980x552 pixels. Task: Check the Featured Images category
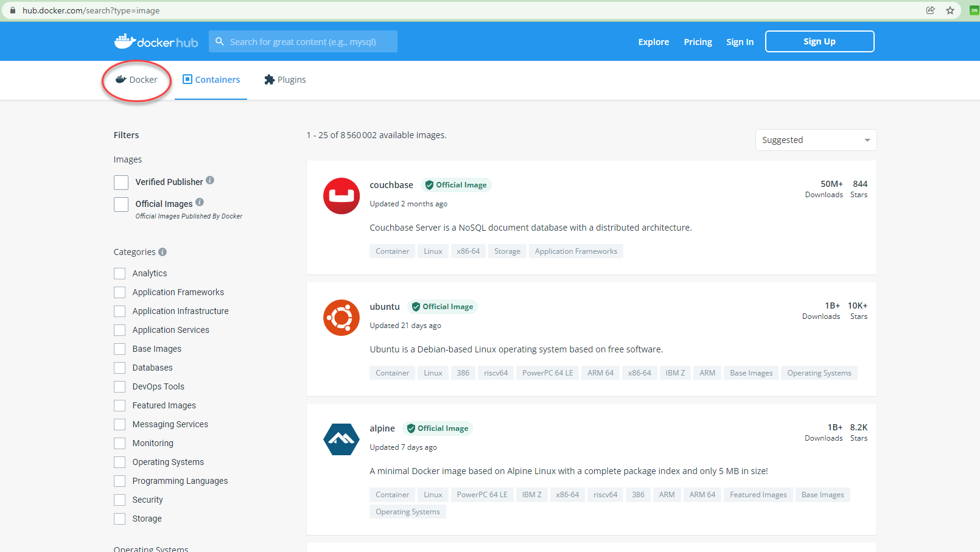pyautogui.click(x=120, y=406)
